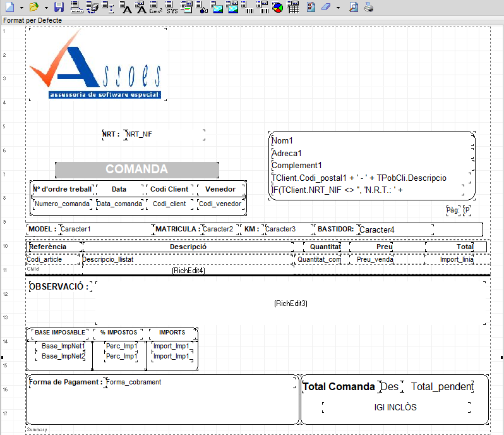504x435 pixels.
Task: Select the plain barcode component tool
Action: point(247,7)
